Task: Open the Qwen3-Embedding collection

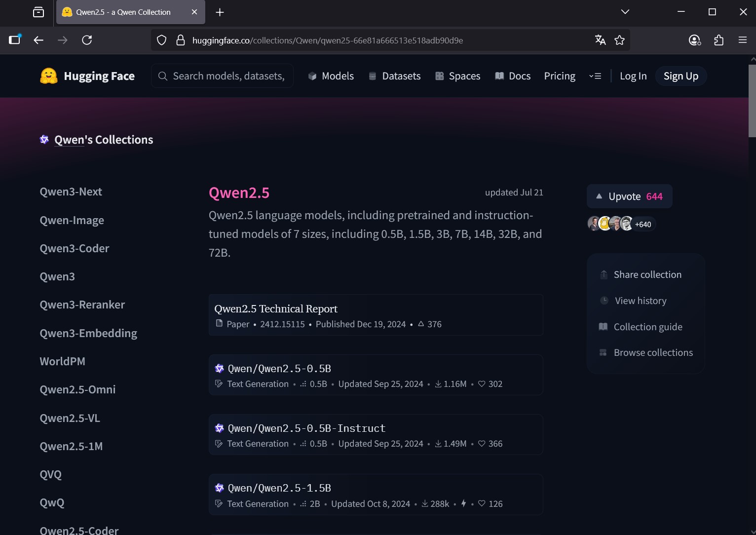Action: (x=88, y=333)
